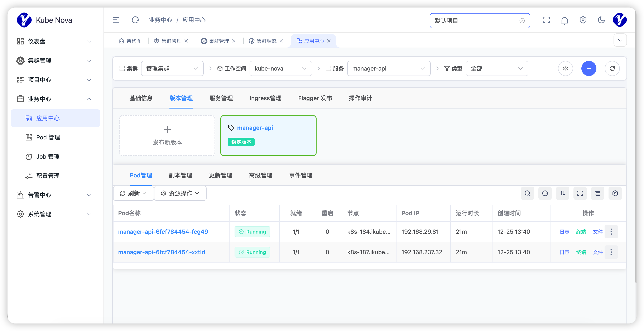The width and height of the screenshot is (644, 331).
Task: Open pod link manager-api-6fcf784454-xxtld
Action: pos(162,252)
